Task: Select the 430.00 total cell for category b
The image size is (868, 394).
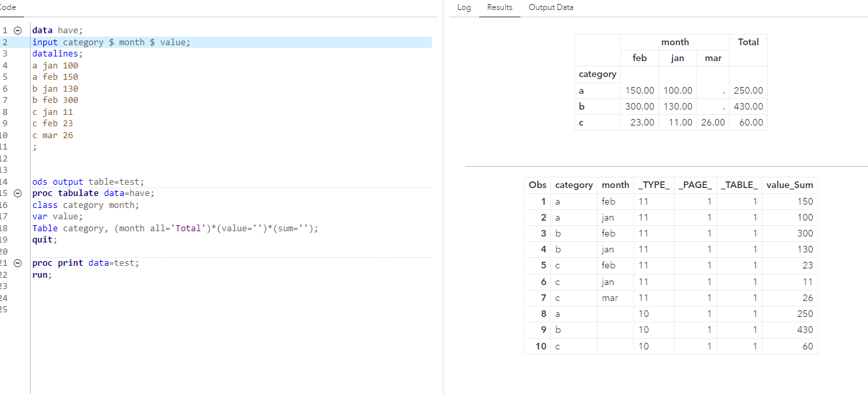Action: [748, 106]
